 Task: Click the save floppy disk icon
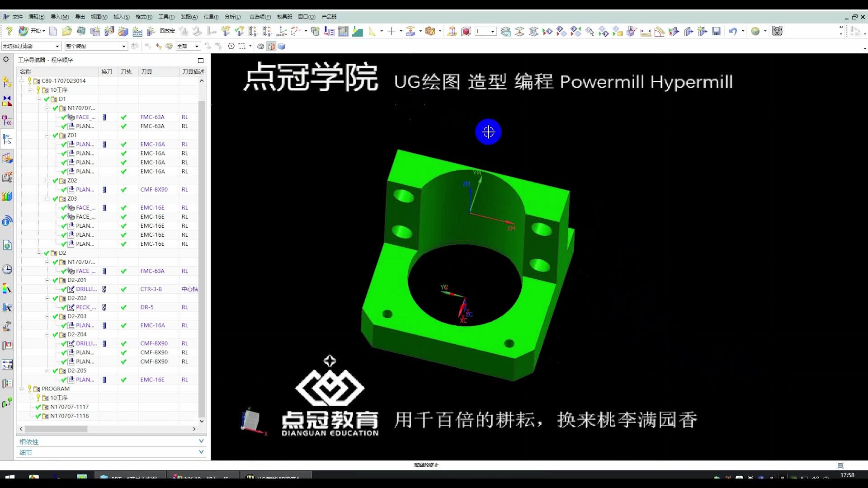[x=716, y=31]
